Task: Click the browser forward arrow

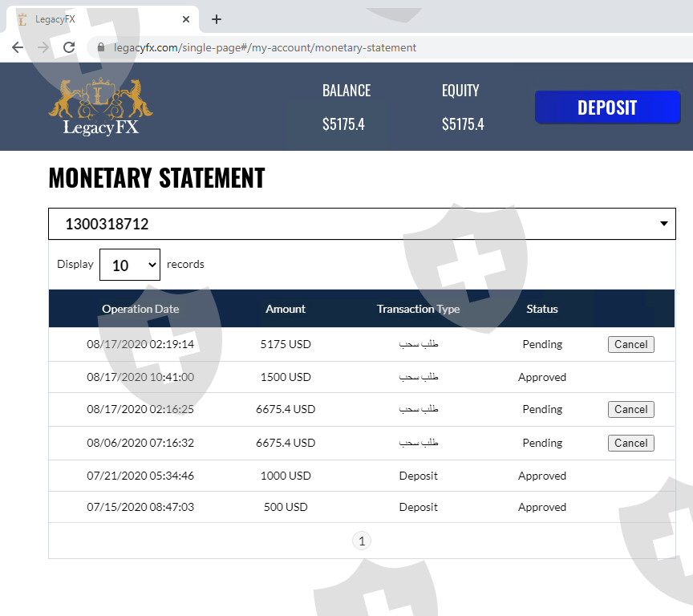Action: 43,47
